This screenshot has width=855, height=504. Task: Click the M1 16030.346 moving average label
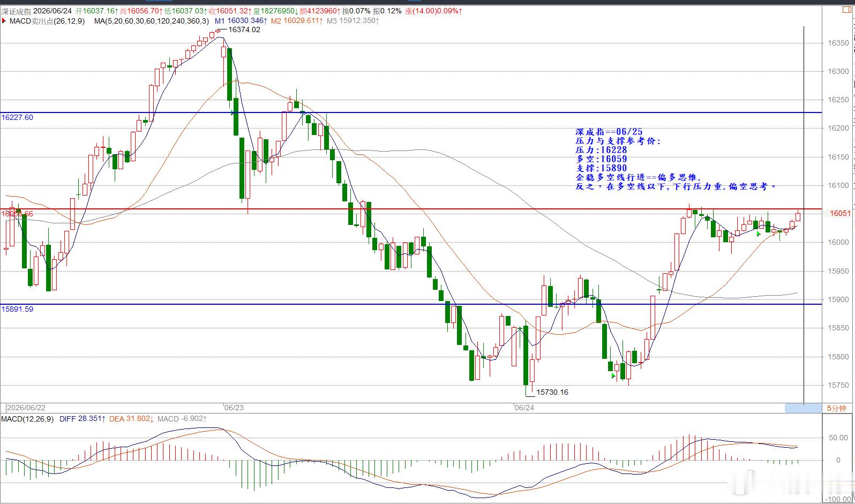[241, 21]
